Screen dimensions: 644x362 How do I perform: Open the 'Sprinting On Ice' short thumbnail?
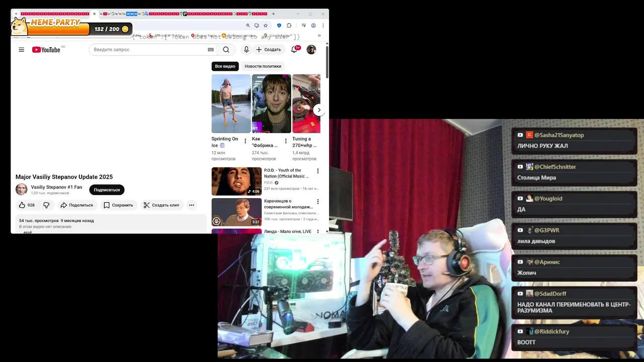click(x=231, y=104)
